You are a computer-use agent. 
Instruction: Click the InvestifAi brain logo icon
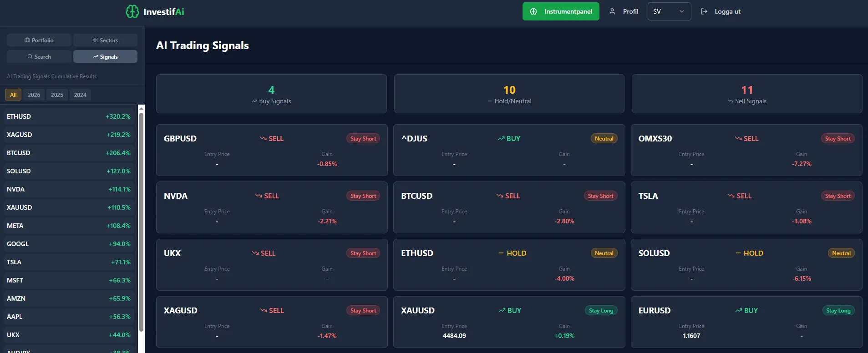pos(132,11)
